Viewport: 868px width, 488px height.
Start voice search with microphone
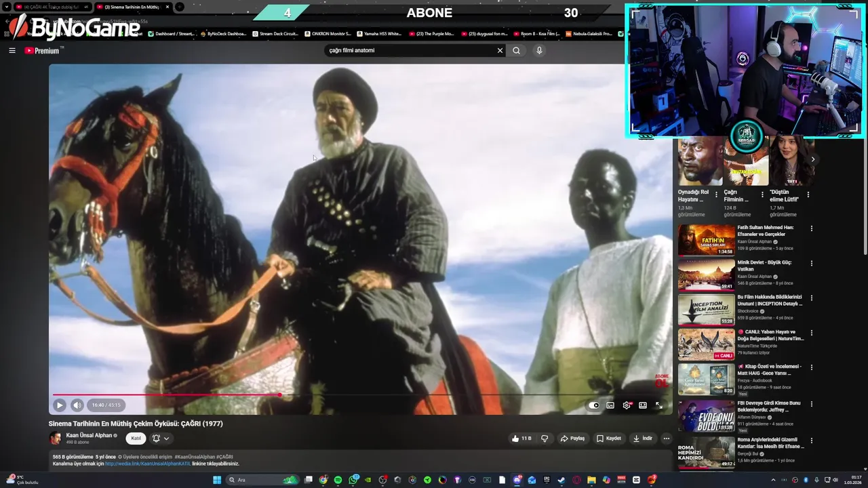pyautogui.click(x=539, y=50)
